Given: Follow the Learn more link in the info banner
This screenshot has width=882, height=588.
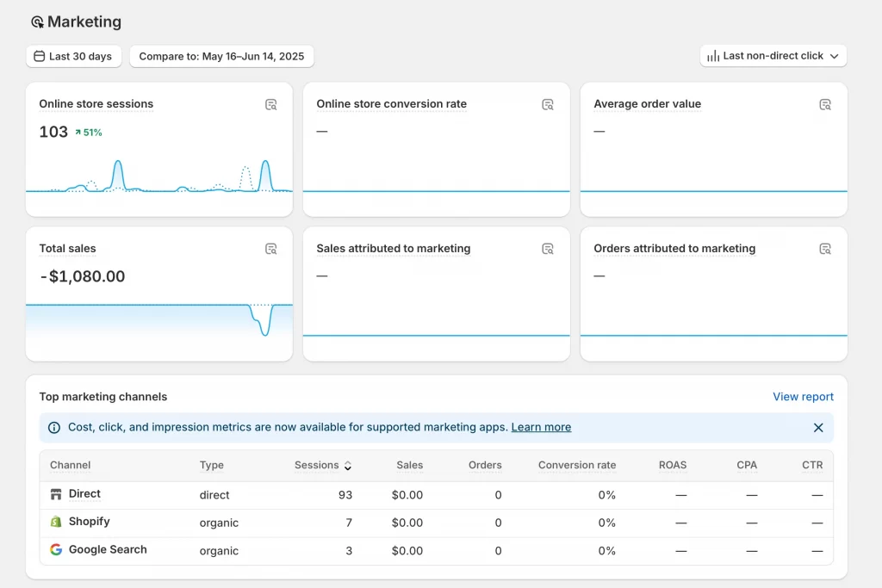Looking at the screenshot, I should point(541,427).
